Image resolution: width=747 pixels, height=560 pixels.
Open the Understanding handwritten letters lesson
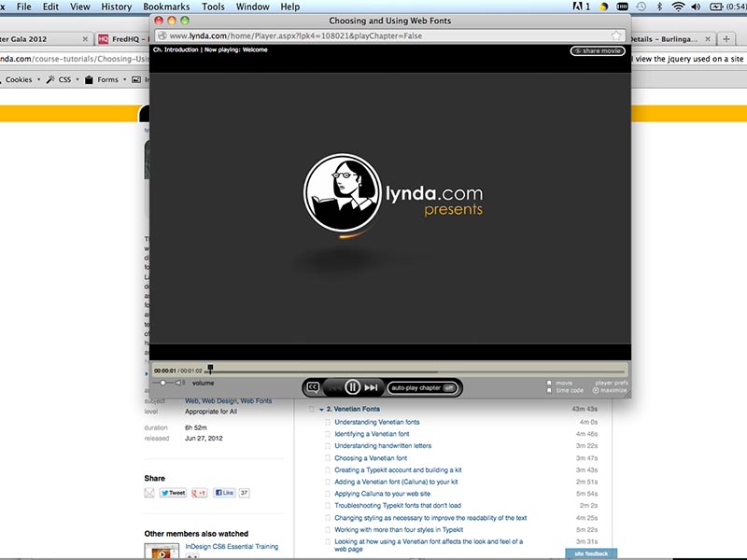point(383,446)
